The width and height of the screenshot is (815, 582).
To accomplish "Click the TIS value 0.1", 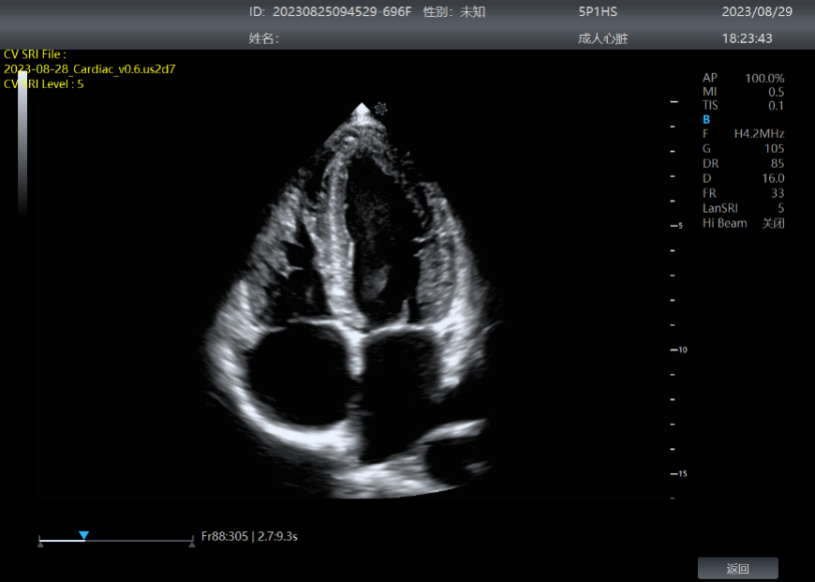I will tap(776, 105).
